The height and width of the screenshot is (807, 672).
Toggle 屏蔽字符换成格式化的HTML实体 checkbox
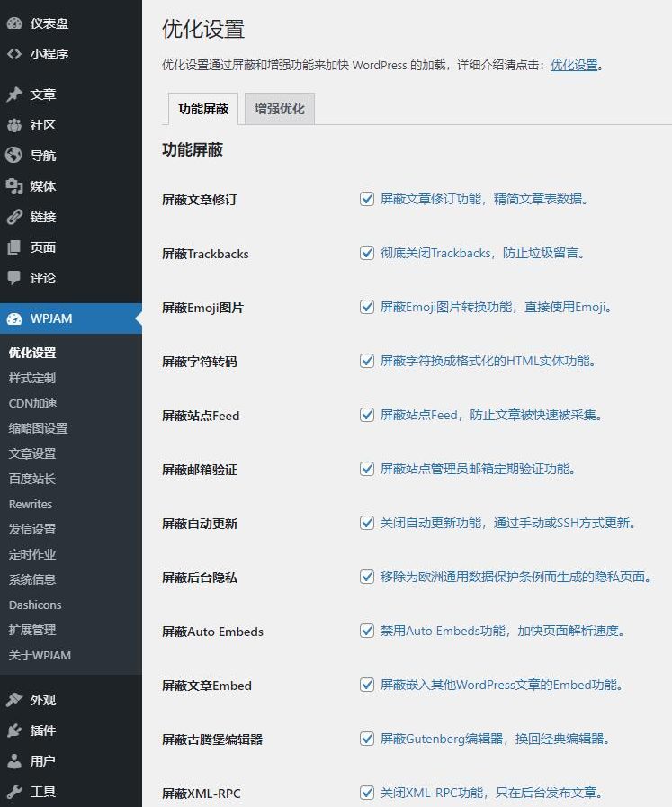367,361
